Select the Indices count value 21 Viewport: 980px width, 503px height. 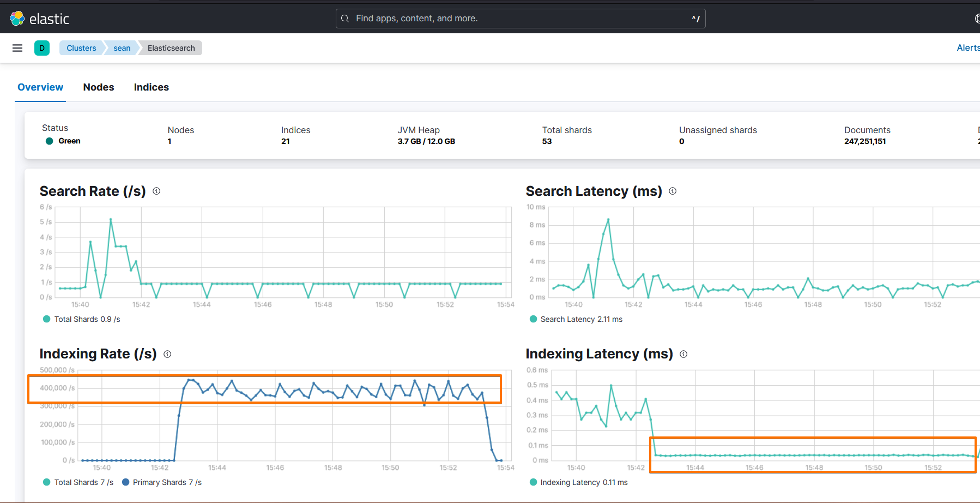click(286, 141)
